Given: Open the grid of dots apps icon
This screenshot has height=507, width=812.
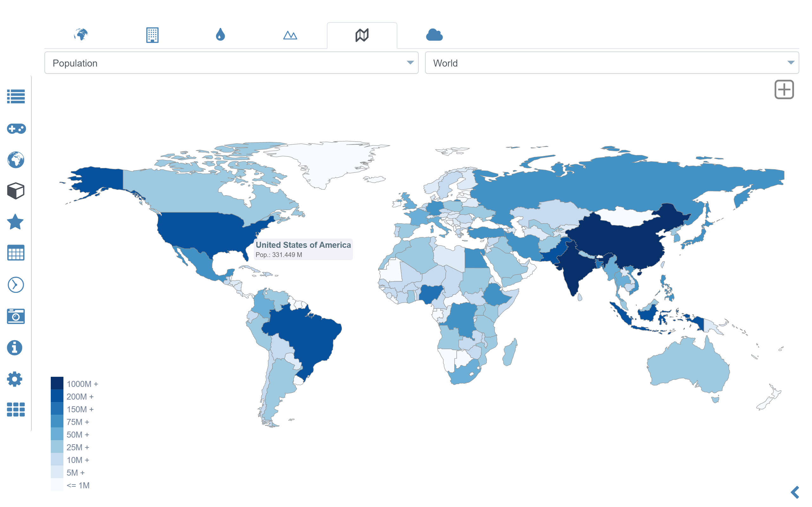Looking at the screenshot, I should point(16,410).
